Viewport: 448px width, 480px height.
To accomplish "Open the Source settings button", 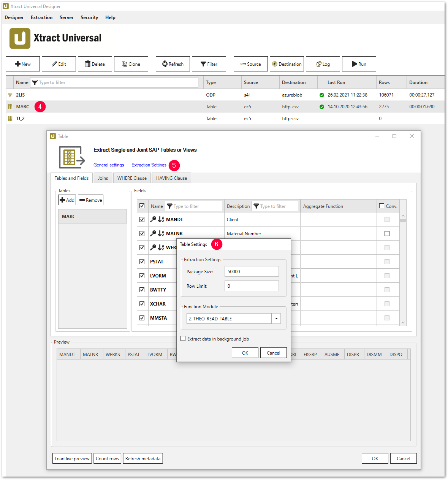I will [x=250, y=64].
